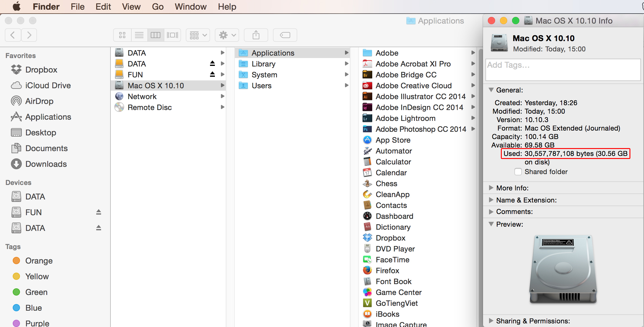Expand the Applications folder arrow
Screen dimensions: 644x327
click(347, 53)
